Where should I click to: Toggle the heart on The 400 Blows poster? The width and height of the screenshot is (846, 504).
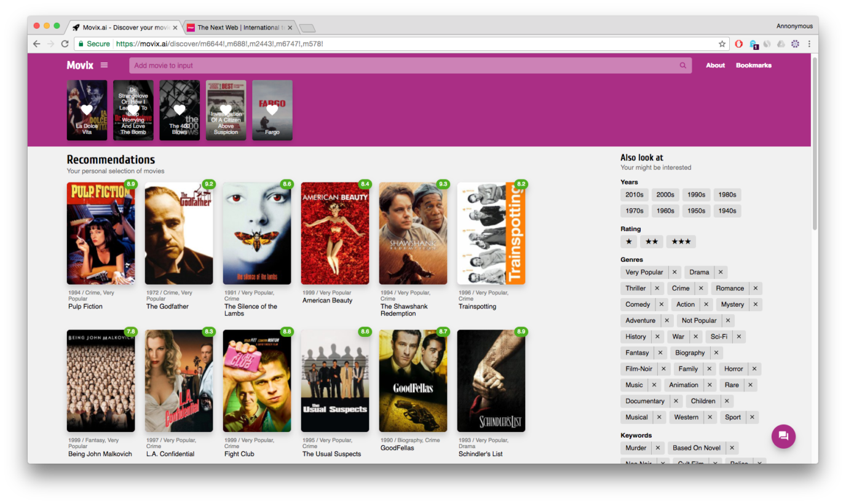[x=180, y=111]
